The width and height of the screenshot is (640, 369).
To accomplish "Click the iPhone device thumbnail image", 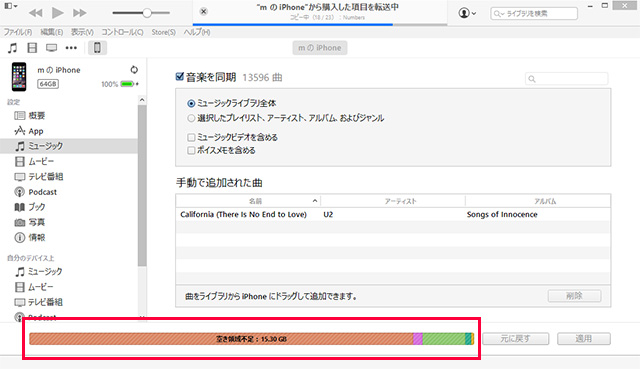I will click(19, 77).
